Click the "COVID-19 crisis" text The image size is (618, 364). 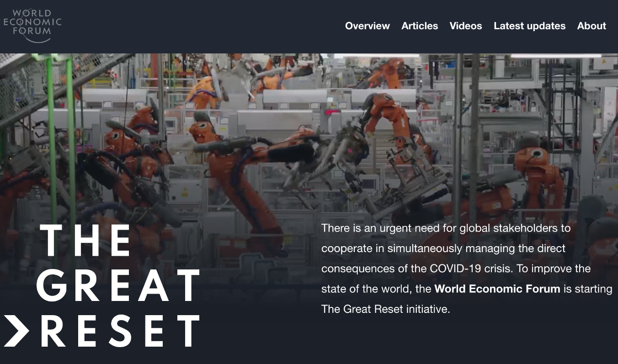[x=471, y=269]
